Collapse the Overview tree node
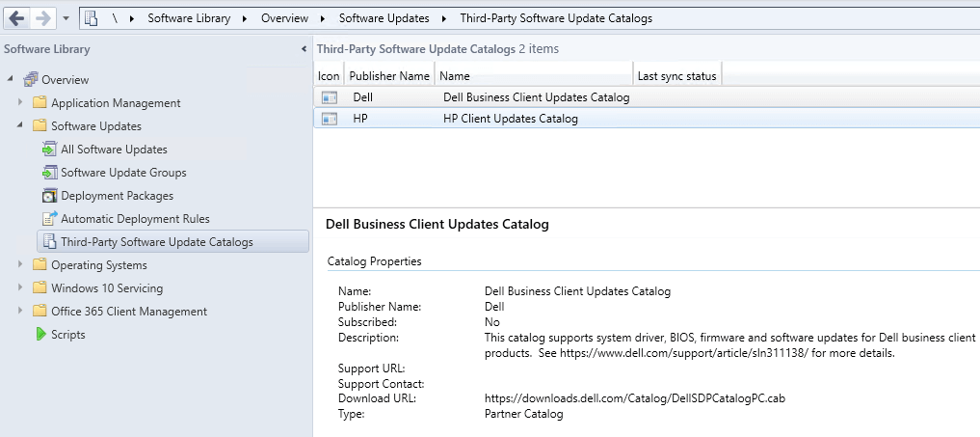This screenshot has width=980, height=437. click(11, 79)
